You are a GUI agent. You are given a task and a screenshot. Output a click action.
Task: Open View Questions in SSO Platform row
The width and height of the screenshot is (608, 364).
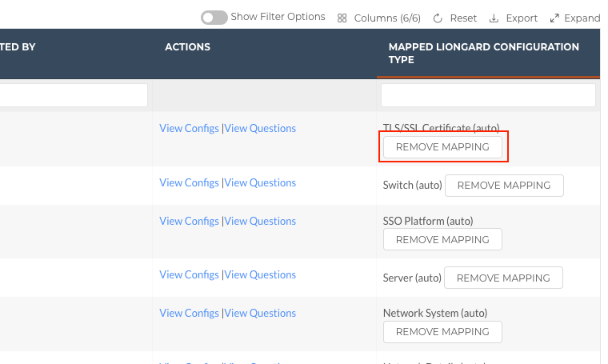point(260,221)
